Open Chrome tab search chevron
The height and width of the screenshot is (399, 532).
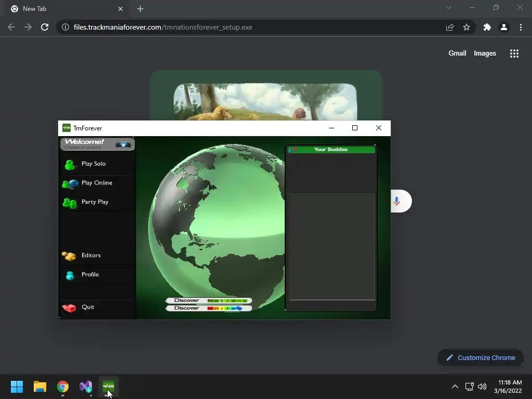pyautogui.click(x=448, y=7)
